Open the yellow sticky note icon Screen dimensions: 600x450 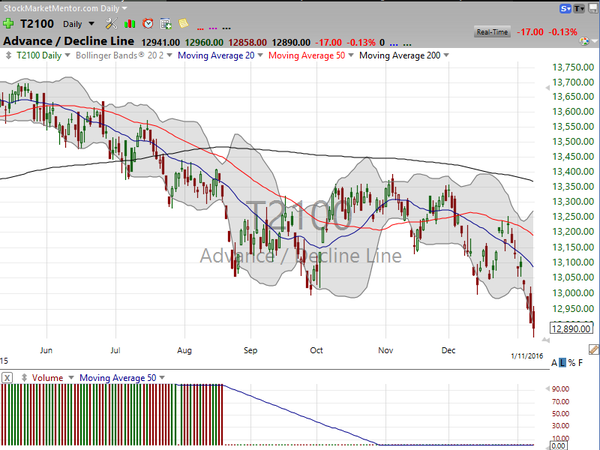tap(183, 23)
